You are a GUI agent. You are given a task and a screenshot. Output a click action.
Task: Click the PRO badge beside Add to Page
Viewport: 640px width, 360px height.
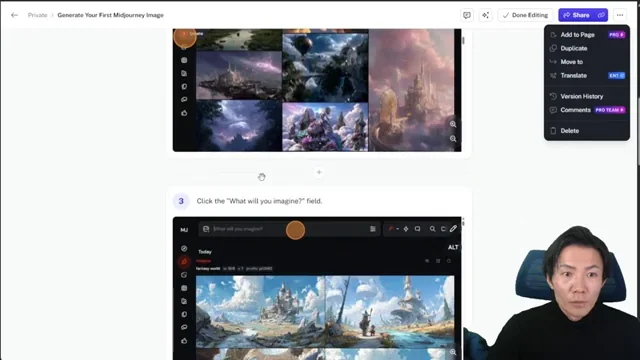pos(616,35)
